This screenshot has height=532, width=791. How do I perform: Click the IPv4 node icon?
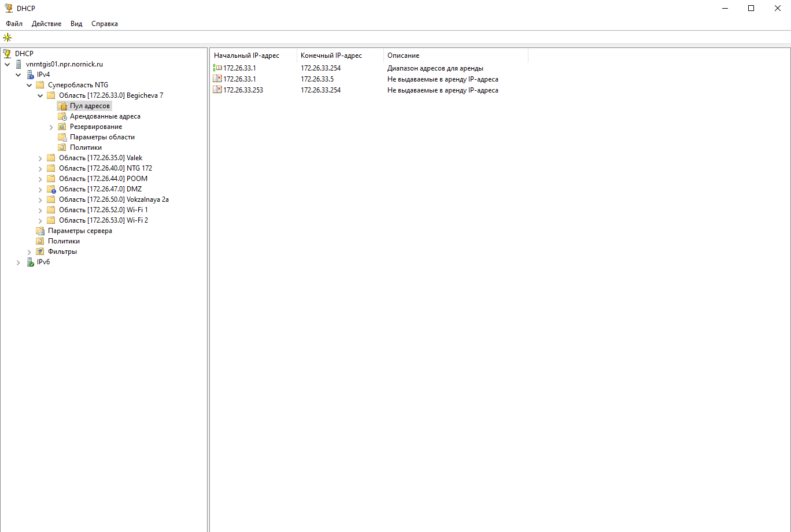click(x=30, y=75)
